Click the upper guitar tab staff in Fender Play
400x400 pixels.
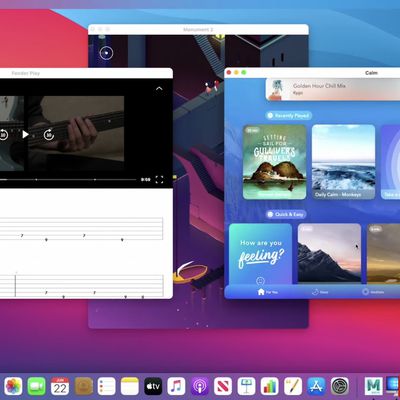81,229
